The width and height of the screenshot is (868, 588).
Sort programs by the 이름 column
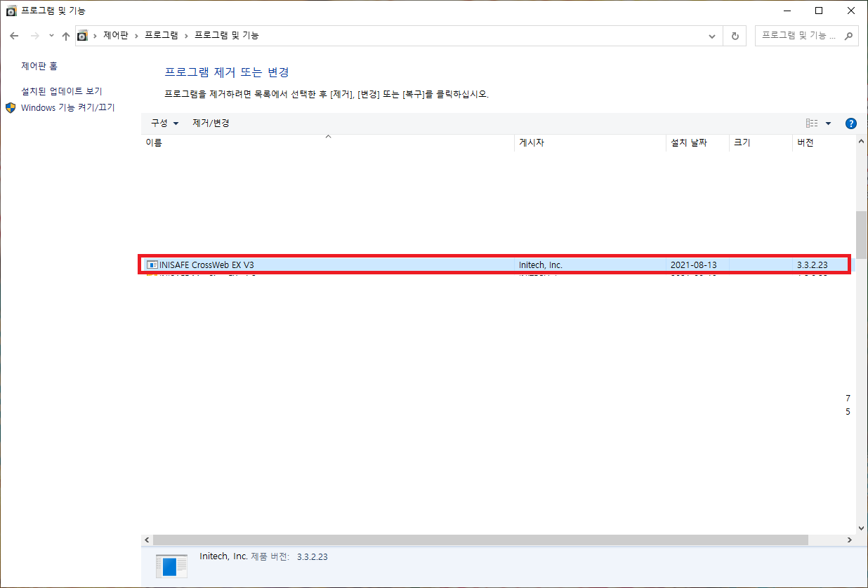point(152,142)
